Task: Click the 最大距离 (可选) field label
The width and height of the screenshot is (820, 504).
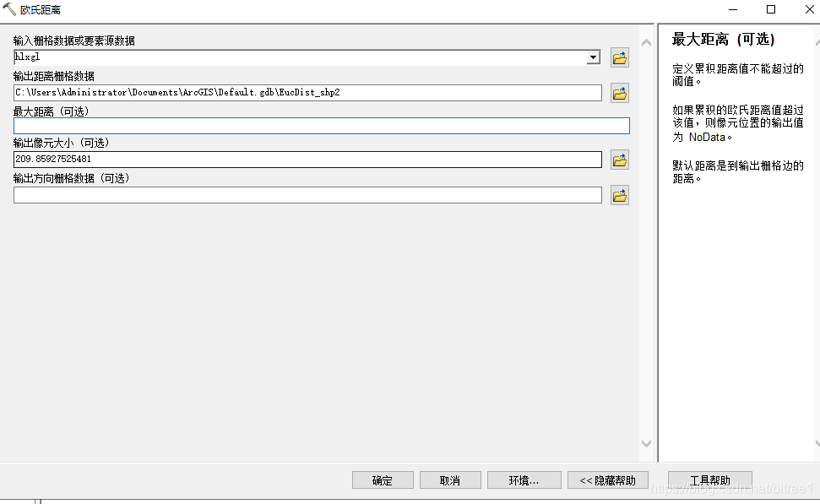Action: (x=52, y=111)
